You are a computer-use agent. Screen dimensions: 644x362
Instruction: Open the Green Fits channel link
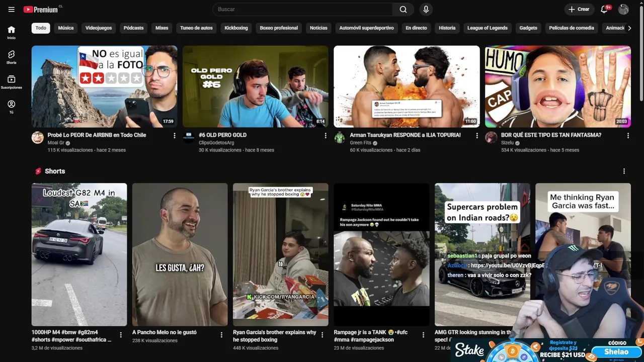(362, 143)
